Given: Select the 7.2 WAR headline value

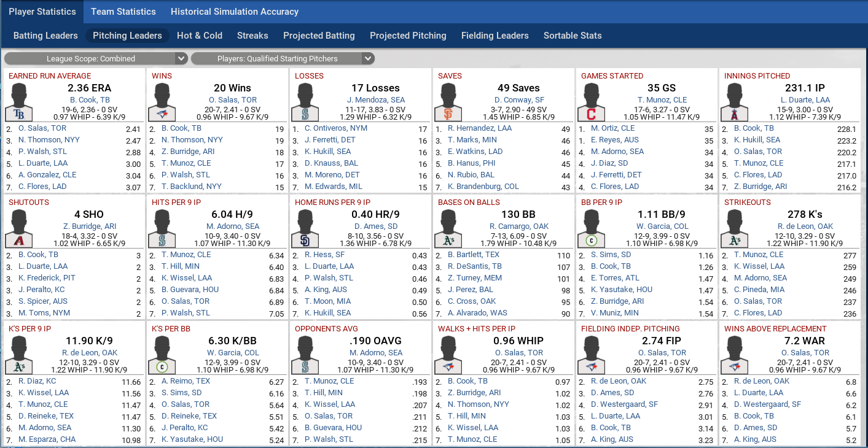Looking at the screenshot, I should point(805,341).
